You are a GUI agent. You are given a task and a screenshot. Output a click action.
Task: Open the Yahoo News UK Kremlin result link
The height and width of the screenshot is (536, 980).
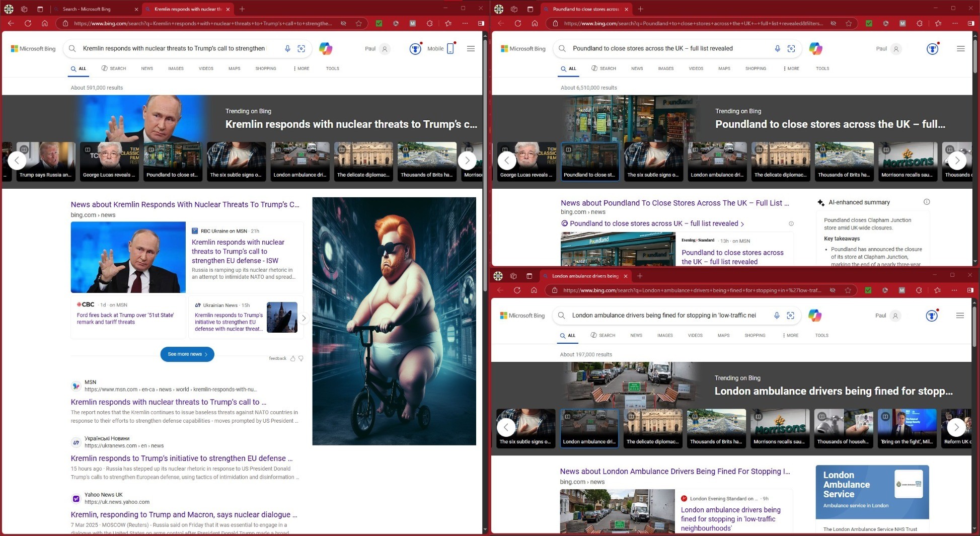(184, 514)
